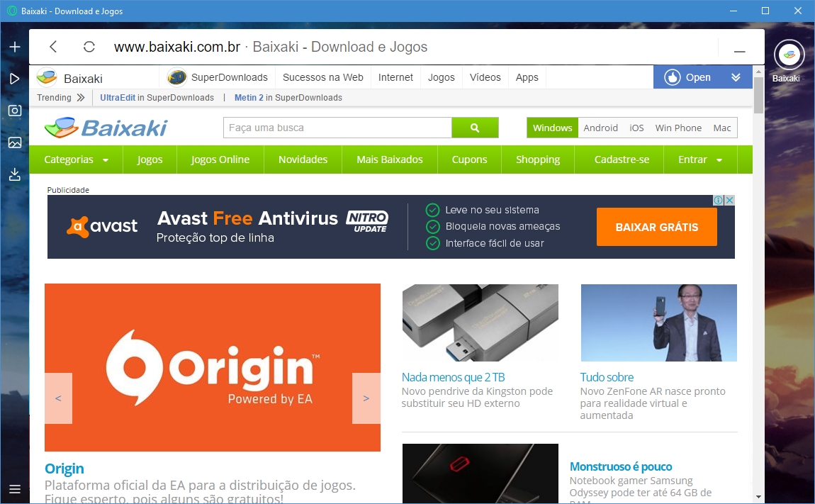This screenshot has height=504, width=815.
Task: Open downloads icon in left sidebar
Action: click(x=15, y=174)
